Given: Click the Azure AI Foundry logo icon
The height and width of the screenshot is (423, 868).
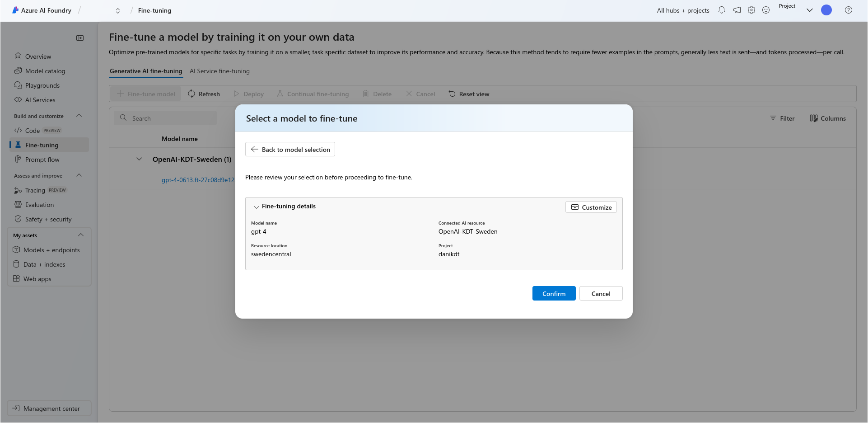Looking at the screenshot, I should click(x=15, y=10).
